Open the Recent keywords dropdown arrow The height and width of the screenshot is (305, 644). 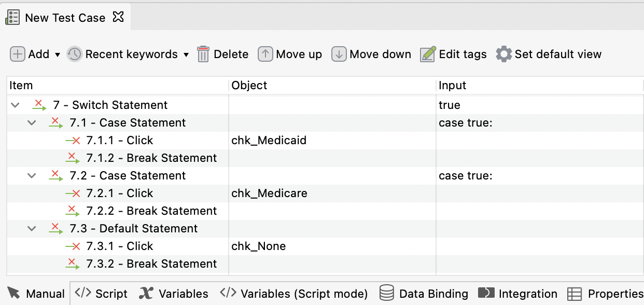(x=186, y=54)
